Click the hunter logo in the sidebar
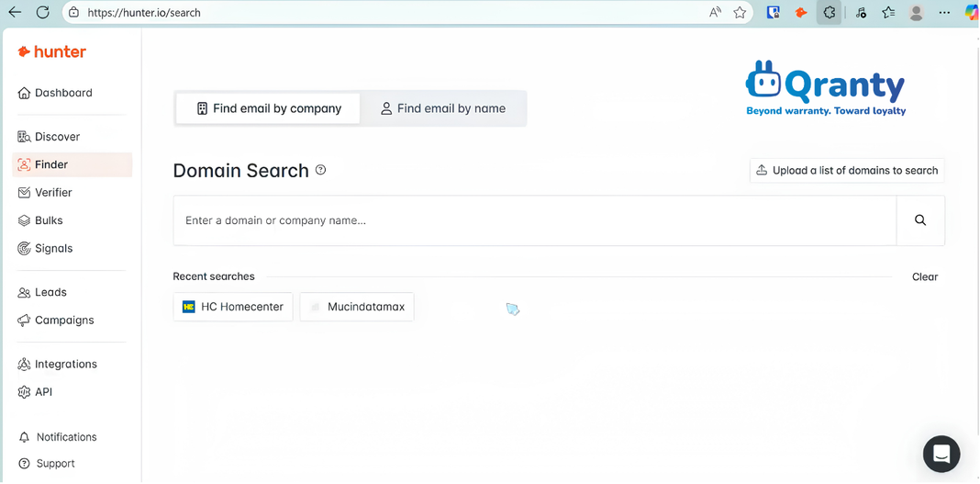This screenshot has height=484, width=980. pos(52,52)
